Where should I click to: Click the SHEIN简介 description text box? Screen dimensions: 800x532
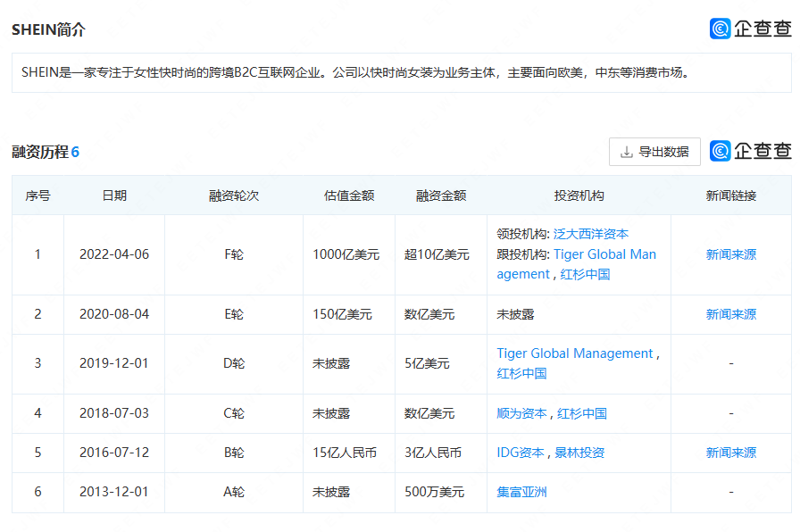point(400,73)
